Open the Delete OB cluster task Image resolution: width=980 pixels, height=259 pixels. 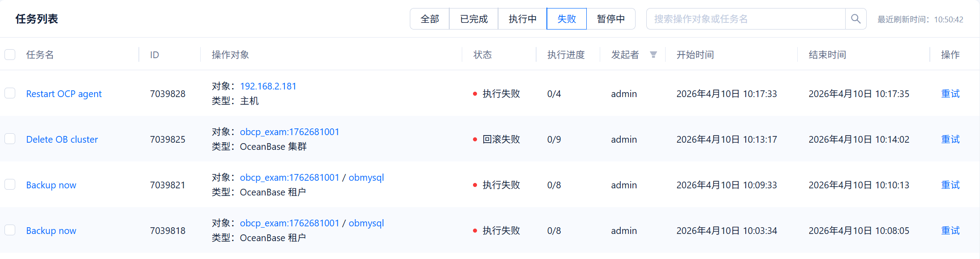[x=62, y=140]
